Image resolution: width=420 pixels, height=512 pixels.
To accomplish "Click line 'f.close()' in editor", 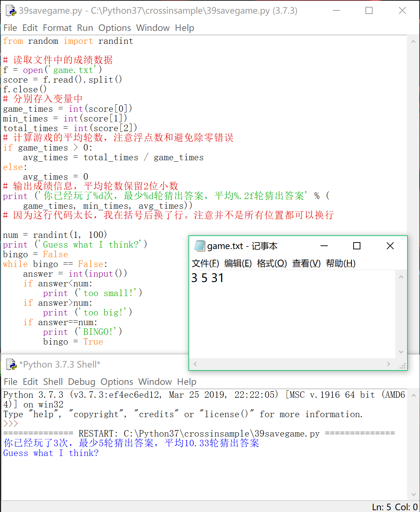I will click(25, 89).
